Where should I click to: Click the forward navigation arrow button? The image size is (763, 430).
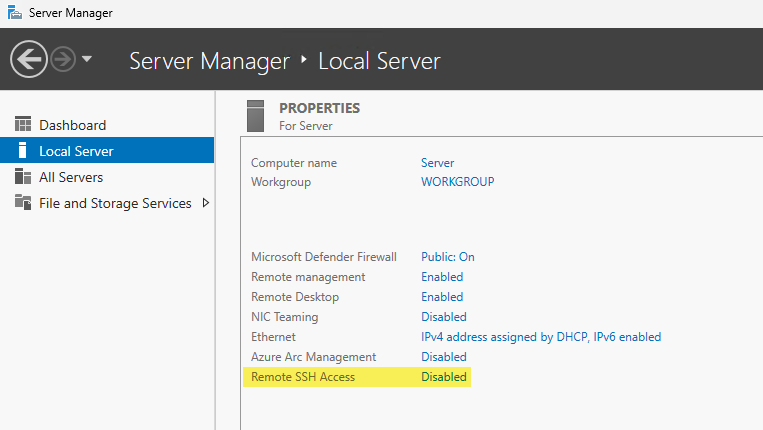coord(63,60)
